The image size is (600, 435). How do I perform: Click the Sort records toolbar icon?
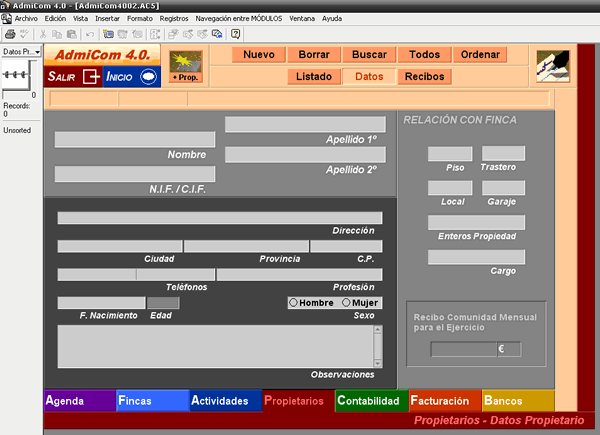[155, 34]
